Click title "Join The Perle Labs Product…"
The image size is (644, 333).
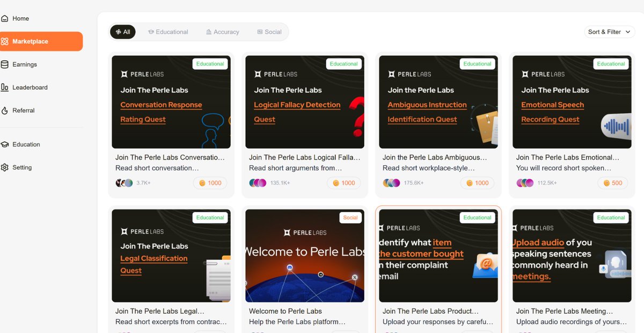[x=430, y=311]
